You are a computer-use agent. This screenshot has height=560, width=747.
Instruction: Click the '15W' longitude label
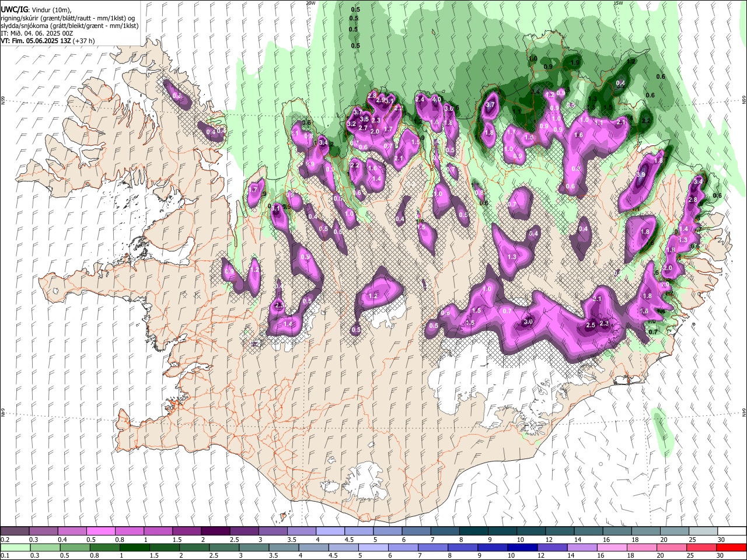click(618, 3)
